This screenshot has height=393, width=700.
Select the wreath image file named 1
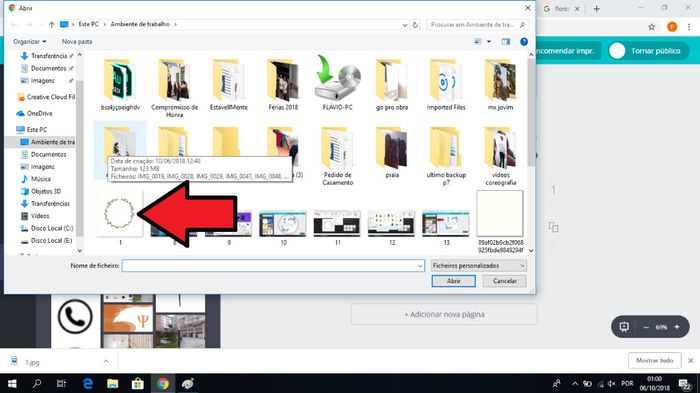click(120, 217)
